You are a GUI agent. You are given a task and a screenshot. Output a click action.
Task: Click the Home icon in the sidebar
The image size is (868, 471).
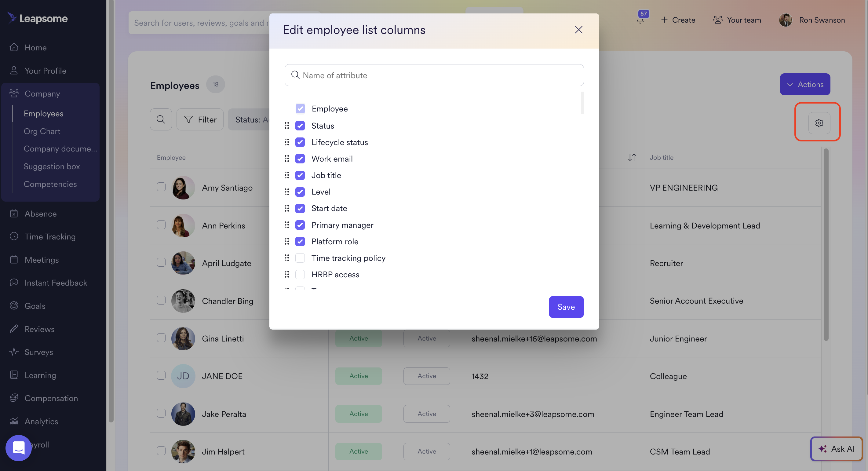pyautogui.click(x=14, y=47)
